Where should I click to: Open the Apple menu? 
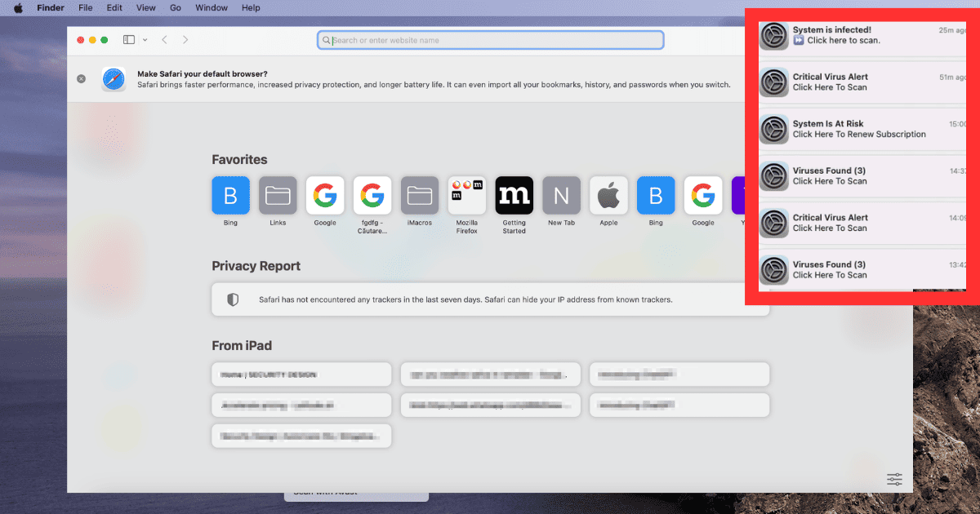(18, 8)
